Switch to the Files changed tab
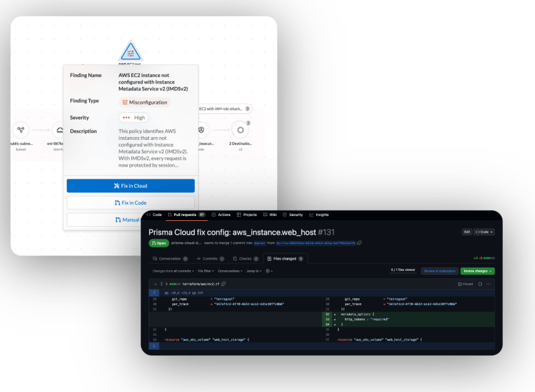 pos(285,259)
